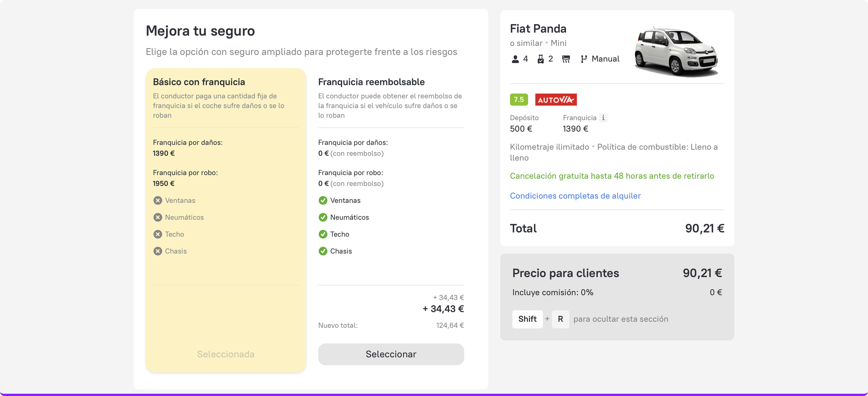Click the Autovia supplier logo
The height and width of the screenshot is (396, 868).
click(x=556, y=100)
